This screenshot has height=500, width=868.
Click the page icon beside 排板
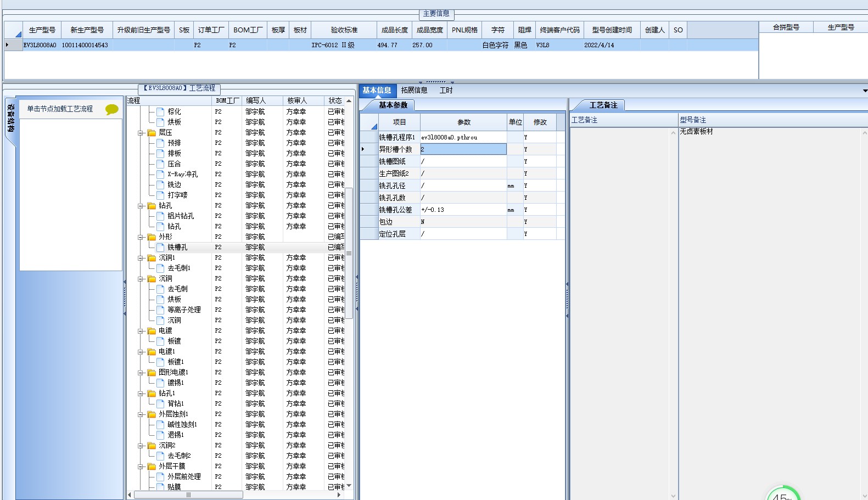160,154
